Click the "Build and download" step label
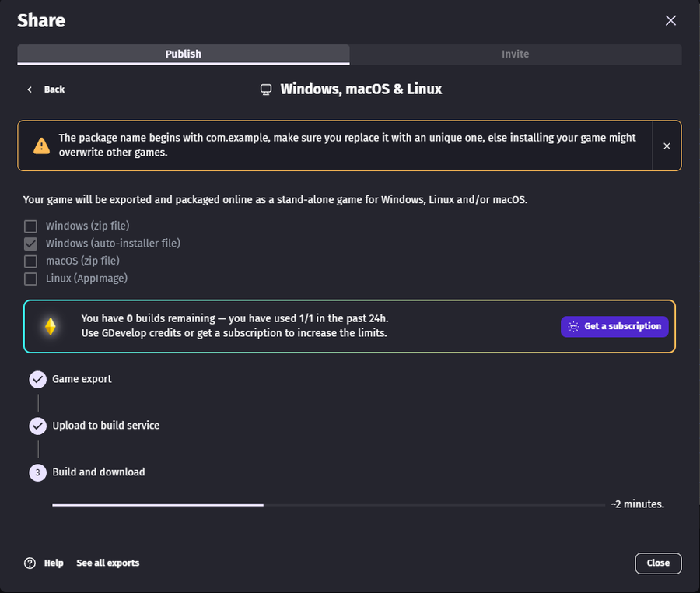Image resolution: width=700 pixels, height=593 pixels. [x=99, y=472]
